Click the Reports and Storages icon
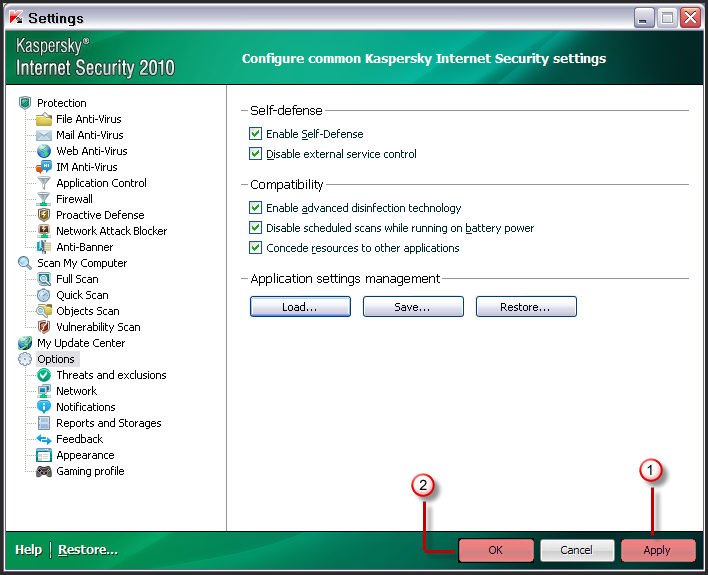This screenshot has height=575, width=708. tap(44, 423)
